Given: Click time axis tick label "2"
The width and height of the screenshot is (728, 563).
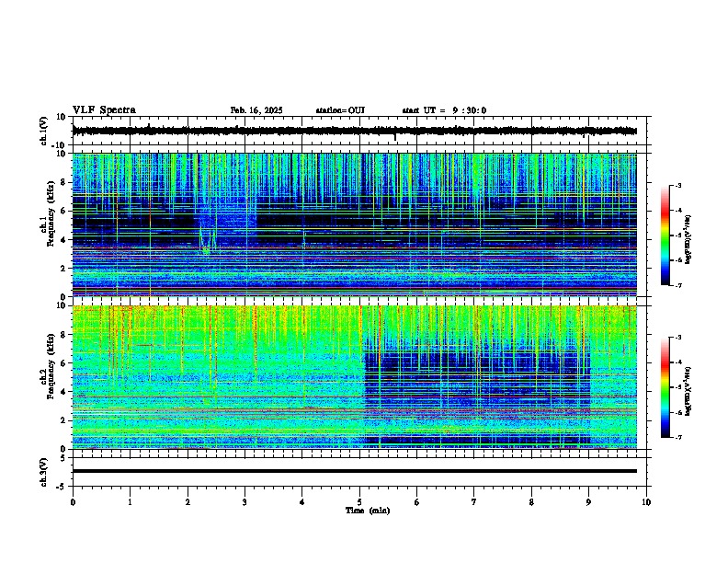Looking at the screenshot, I should 188,502.
